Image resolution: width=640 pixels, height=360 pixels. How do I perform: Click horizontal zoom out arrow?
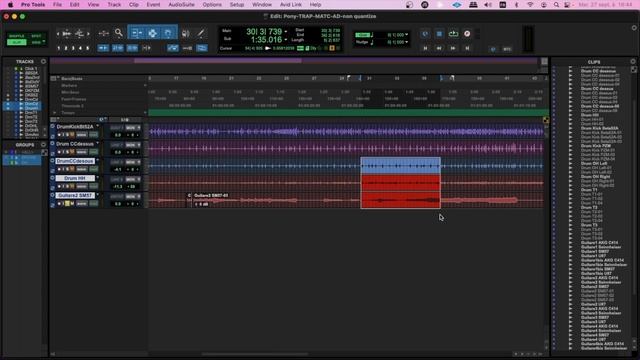(58, 33)
